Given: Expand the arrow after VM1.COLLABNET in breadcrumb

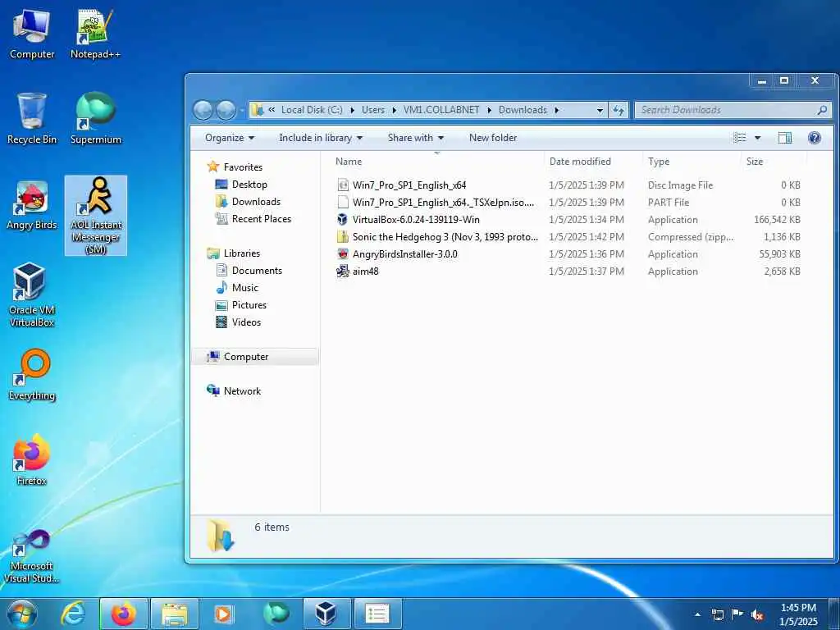Looking at the screenshot, I should [x=490, y=110].
